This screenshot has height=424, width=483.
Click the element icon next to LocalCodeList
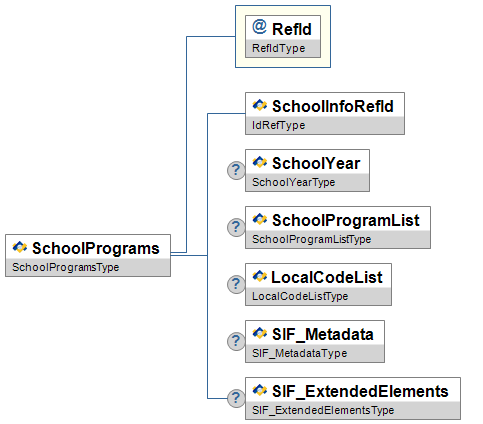(x=260, y=276)
